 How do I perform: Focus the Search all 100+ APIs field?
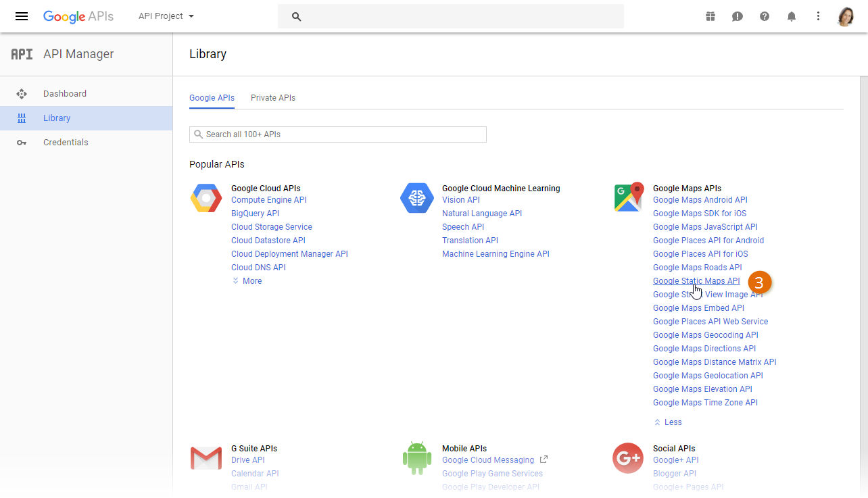(x=338, y=134)
